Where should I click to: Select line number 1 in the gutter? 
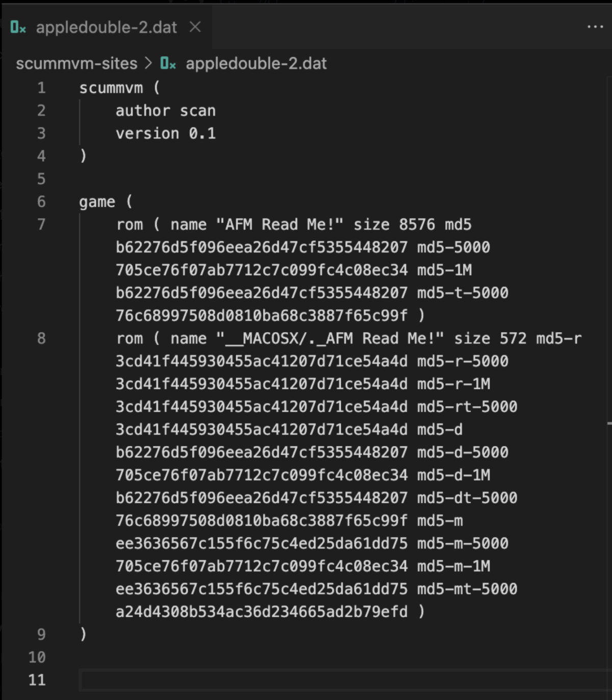point(41,88)
